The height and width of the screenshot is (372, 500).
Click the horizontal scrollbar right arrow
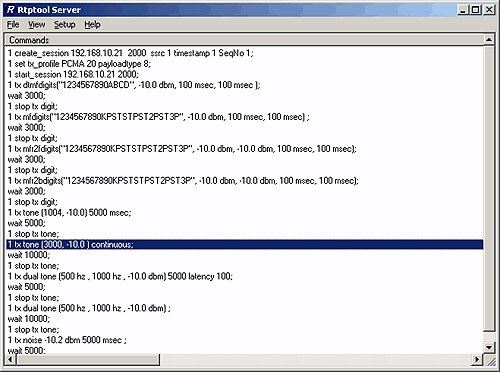[477, 359]
